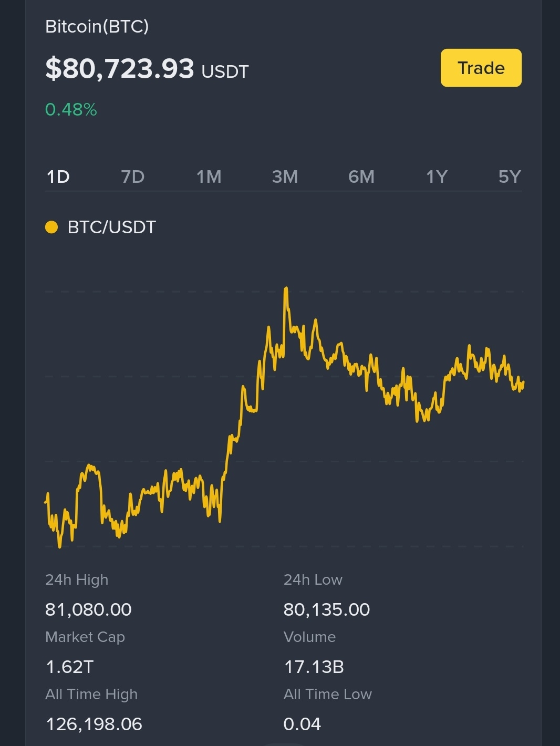Select the 3M time range tab

(x=285, y=177)
